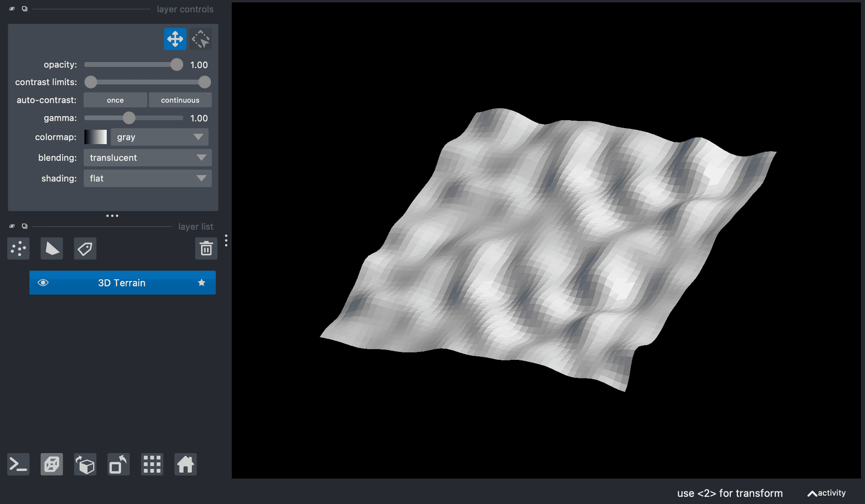The image size is (865, 504).
Task: Toggle visibility of 3D Terrain layer
Action: point(43,283)
